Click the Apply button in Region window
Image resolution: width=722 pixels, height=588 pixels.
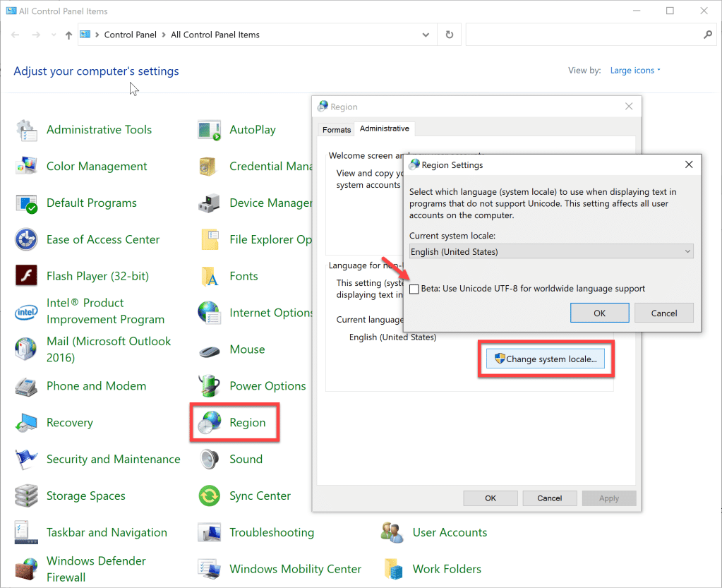coord(609,498)
